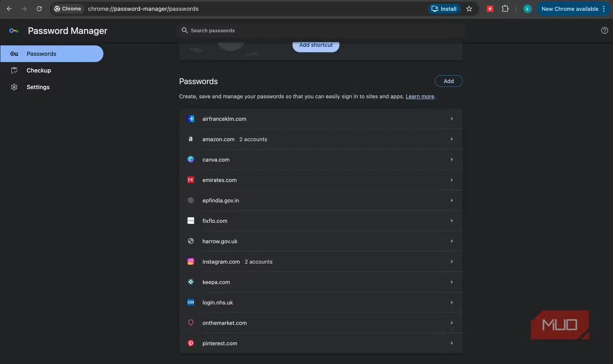Expand the canva.com entry arrow
The height and width of the screenshot is (364, 613).
(x=452, y=160)
